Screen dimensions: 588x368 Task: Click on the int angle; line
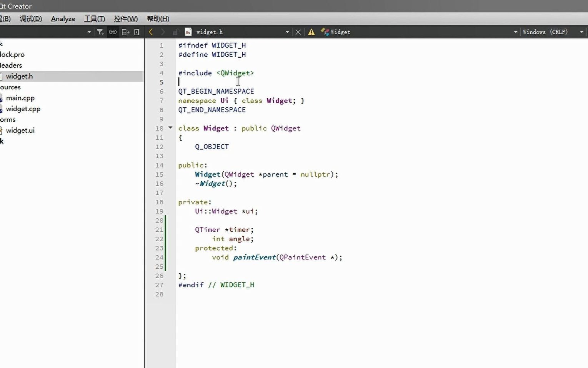233,239
